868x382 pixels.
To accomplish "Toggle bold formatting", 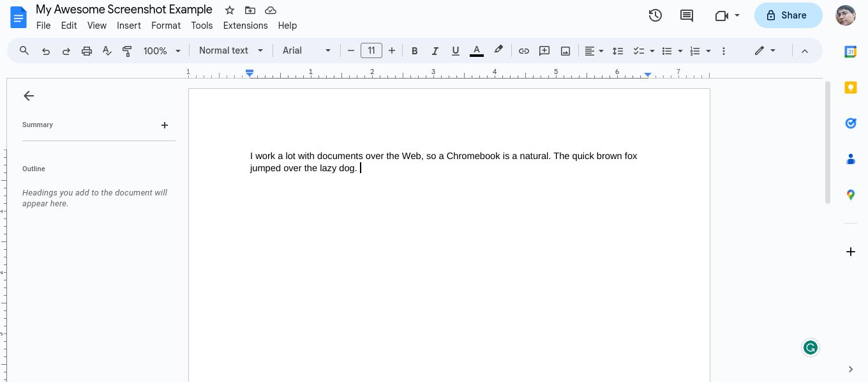I will 415,50.
